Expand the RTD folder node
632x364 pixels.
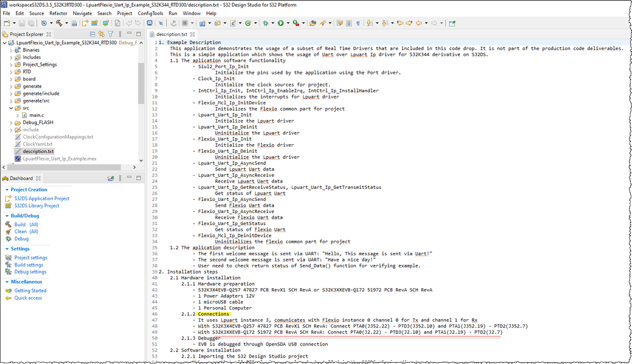click(x=11, y=72)
